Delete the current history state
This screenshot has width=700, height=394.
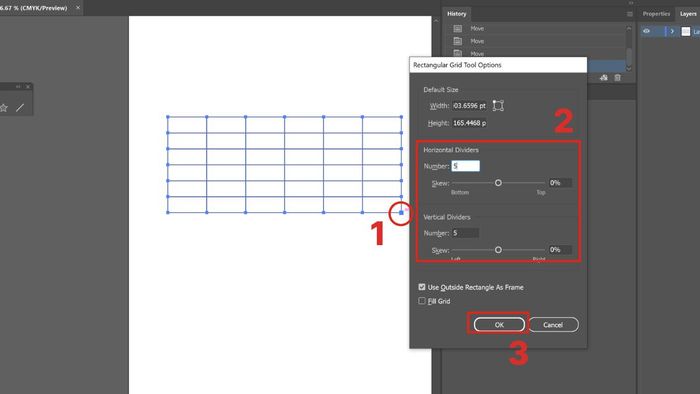(x=617, y=78)
